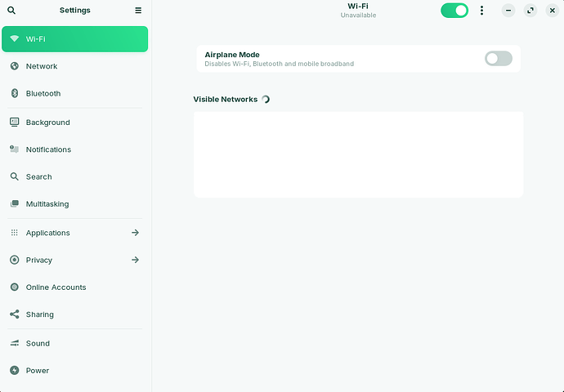Click 'Disables Wi-Fi, Bluetooth and mobile broadband' text

(x=279, y=64)
